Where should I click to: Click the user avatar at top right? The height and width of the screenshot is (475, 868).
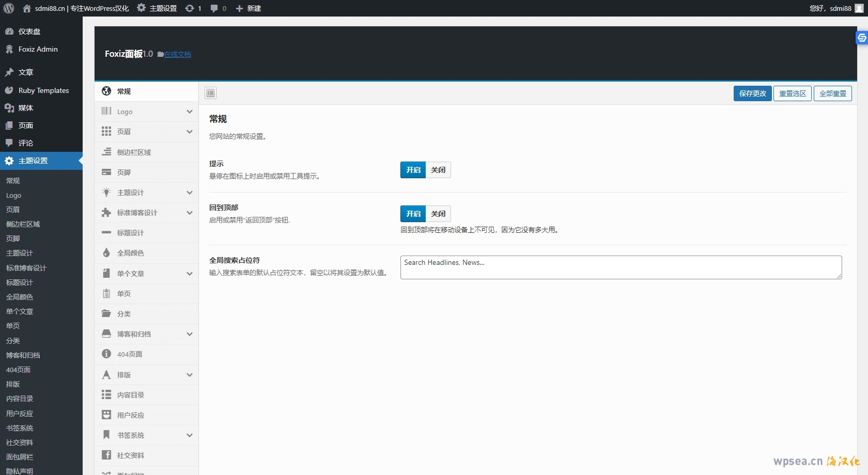(x=859, y=8)
